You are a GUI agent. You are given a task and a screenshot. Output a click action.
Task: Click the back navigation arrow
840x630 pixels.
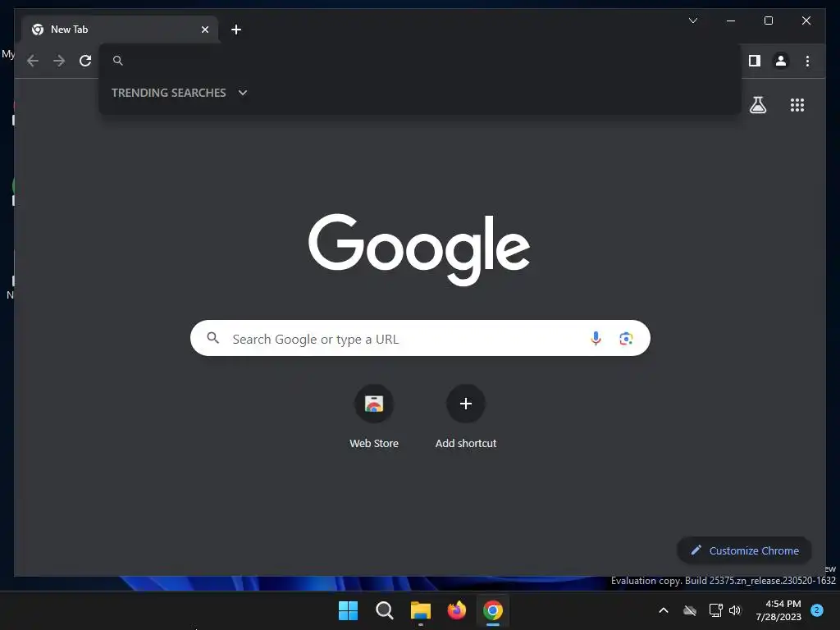tap(33, 61)
